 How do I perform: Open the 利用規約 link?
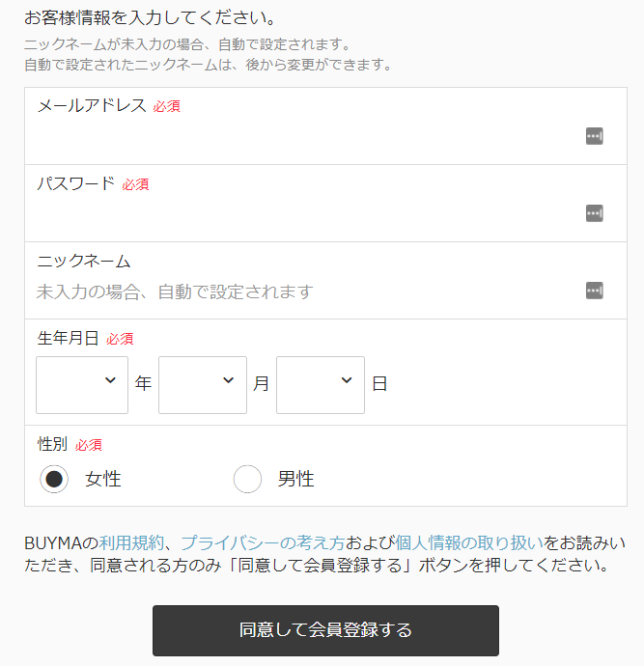point(131,542)
